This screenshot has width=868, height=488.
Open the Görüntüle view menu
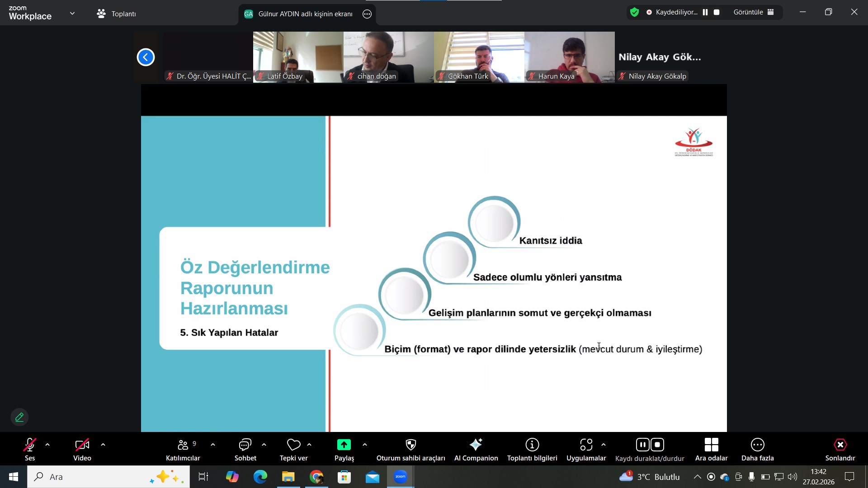tap(753, 12)
